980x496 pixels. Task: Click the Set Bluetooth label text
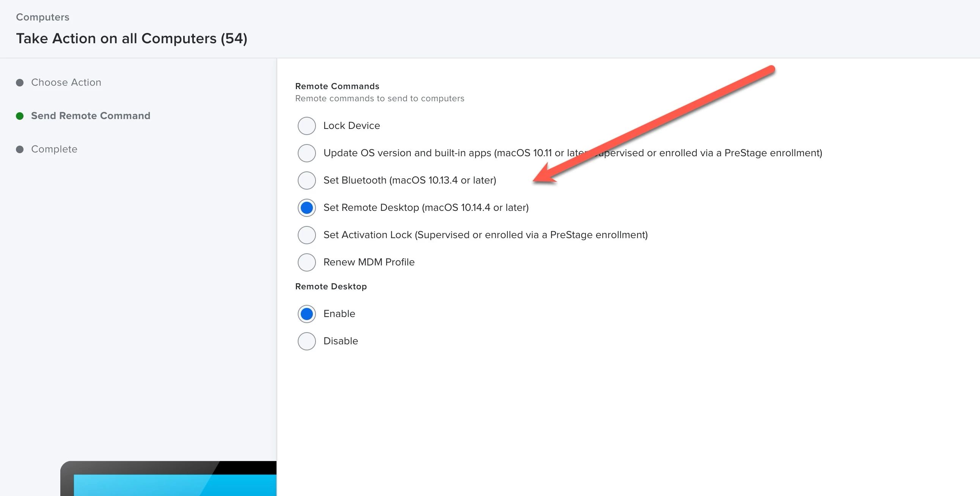click(x=409, y=180)
